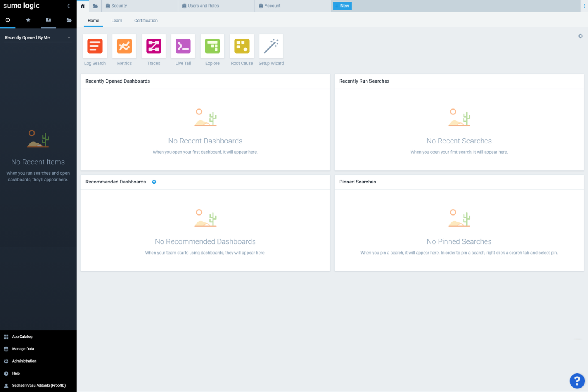This screenshot has height=392, width=588.
Task: Collapse the navigation sidebar with back arrow
Action: coord(68,6)
